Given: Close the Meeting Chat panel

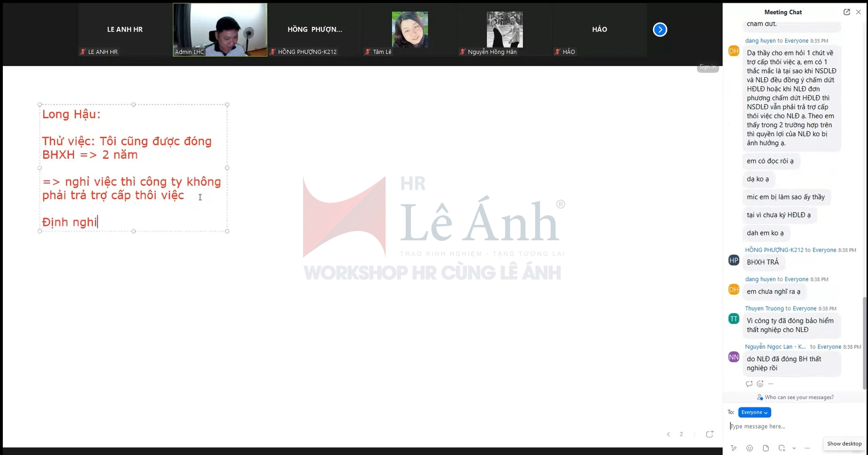Looking at the screenshot, I should (858, 12).
